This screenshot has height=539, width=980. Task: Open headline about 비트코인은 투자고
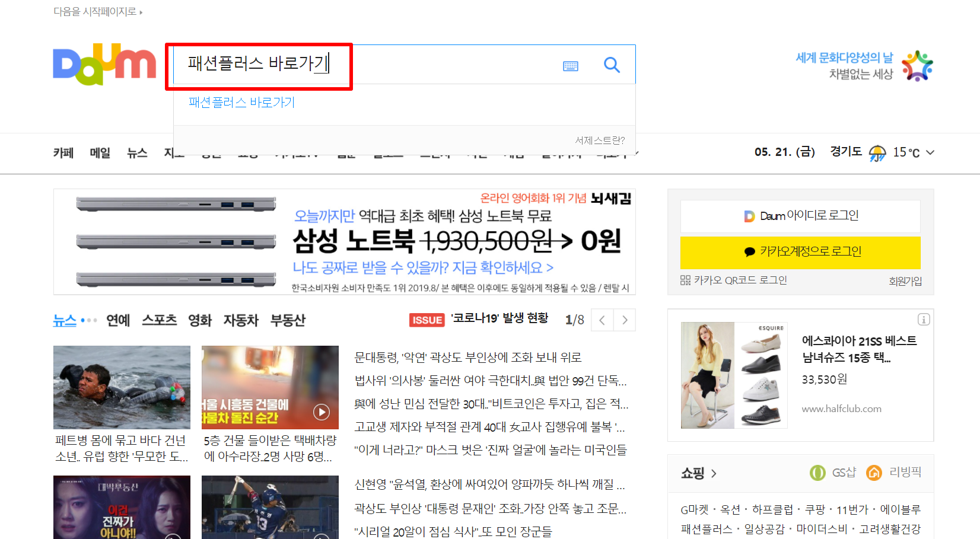(491, 404)
